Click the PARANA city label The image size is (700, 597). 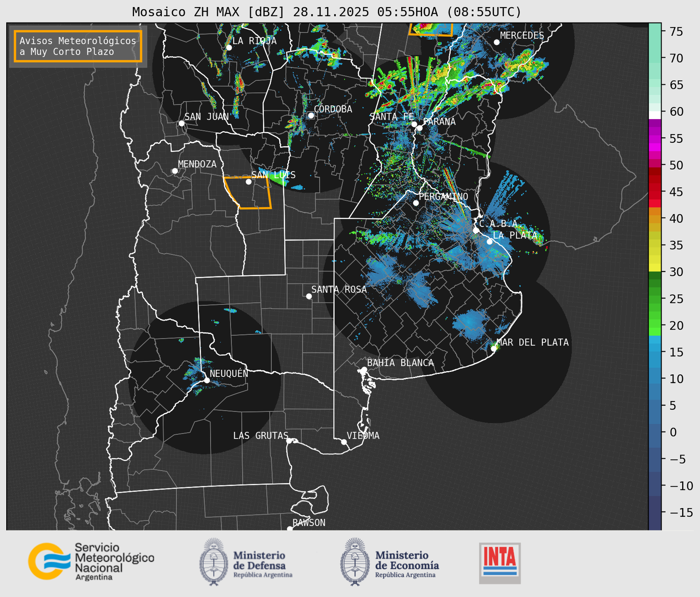(439, 122)
